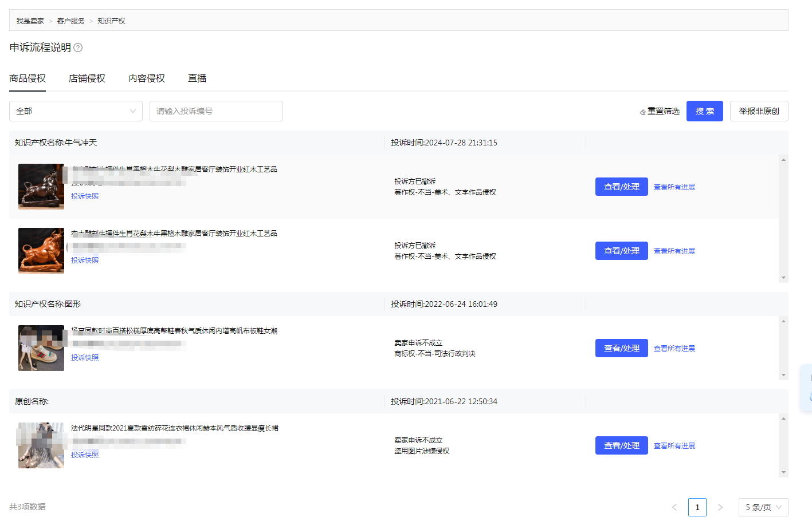Click the dark bull sculpture thumbnail
Image resolution: width=812 pixels, height=529 pixels.
[41, 187]
